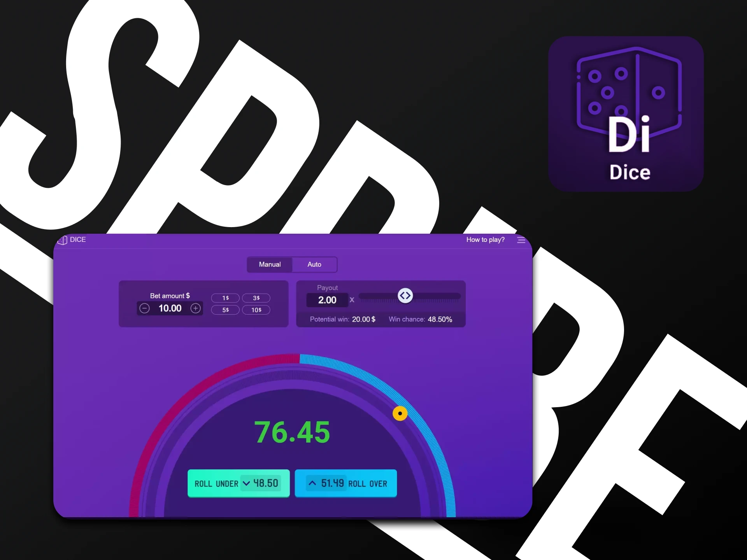Click the bet amount input field

click(x=169, y=308)
